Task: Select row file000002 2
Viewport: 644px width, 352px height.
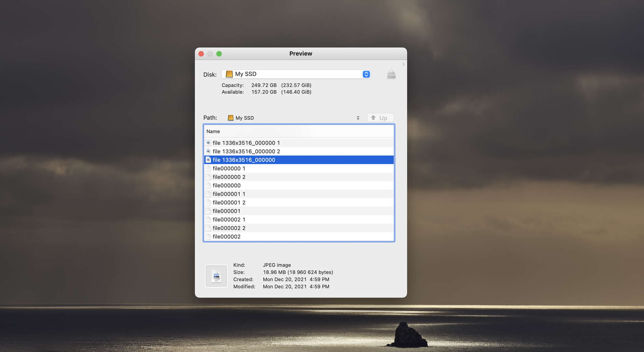Action: pos(299,228)
